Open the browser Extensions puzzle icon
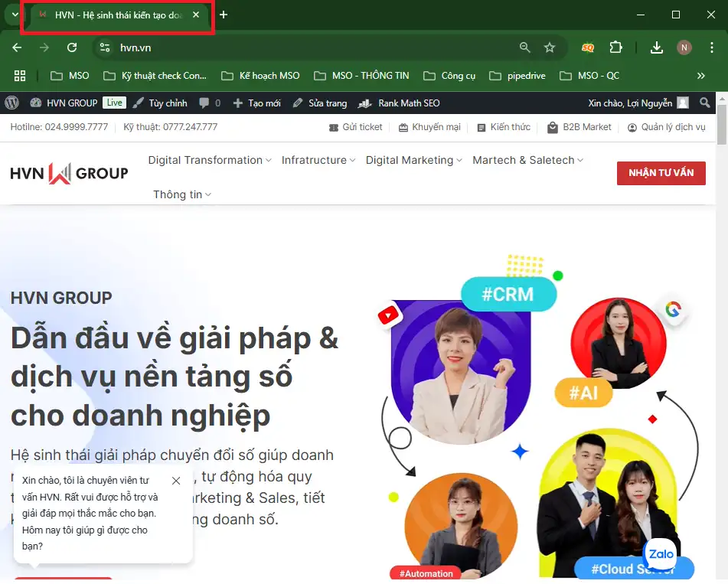This screenshot has width=728, height=584. point(615,47)
